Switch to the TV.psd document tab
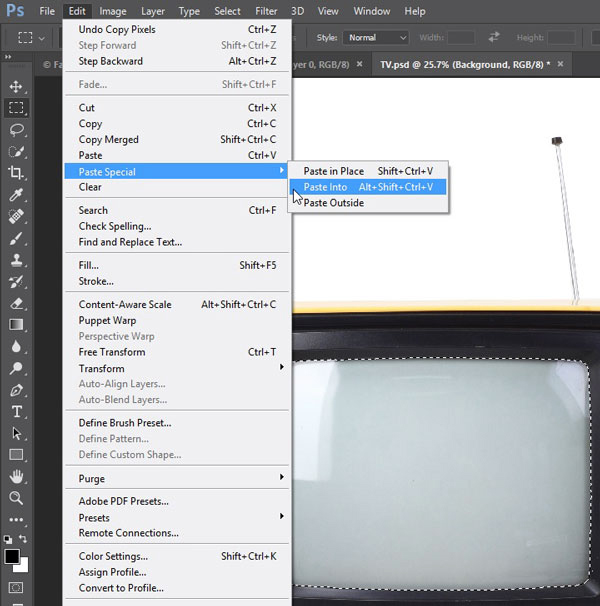 tap(465, 65)
